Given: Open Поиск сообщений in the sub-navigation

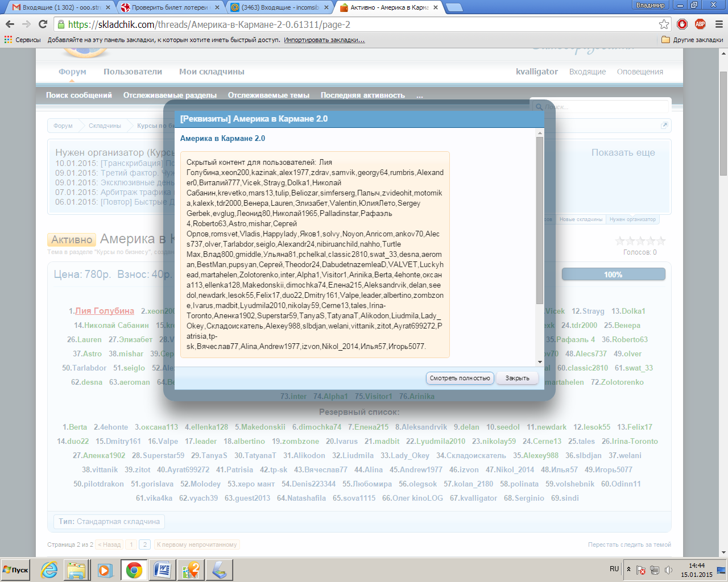Looking at the screenshot, I should tap(79, 95).
